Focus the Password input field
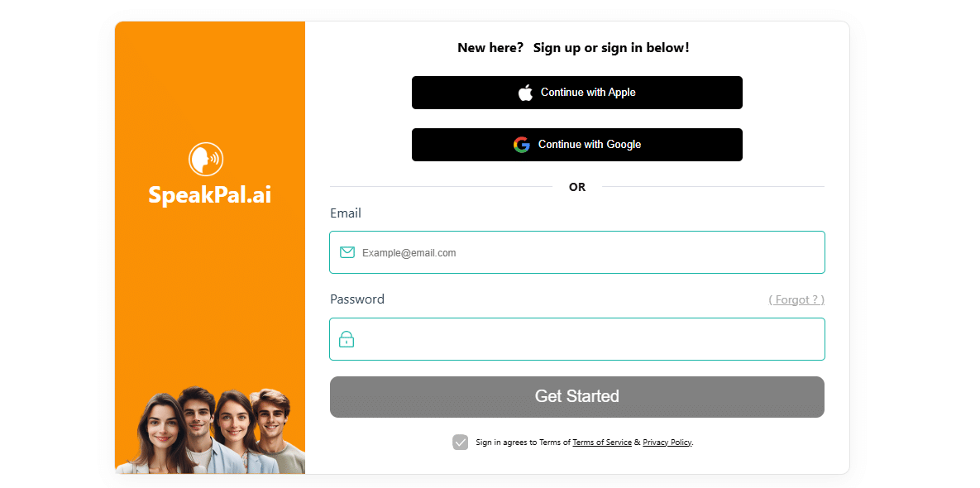Image resolution: width=980 pixels, height=488 pixels. 587,339
